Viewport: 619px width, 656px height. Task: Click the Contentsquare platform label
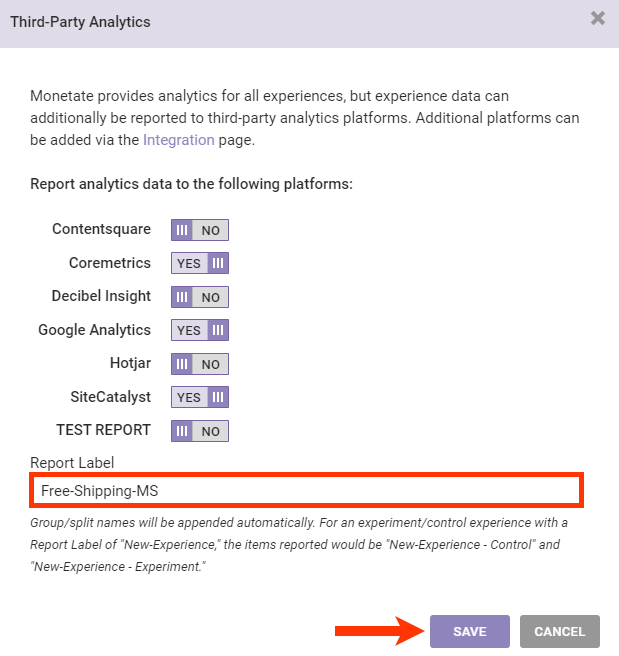pyautogui.click(x=101, y=229)
